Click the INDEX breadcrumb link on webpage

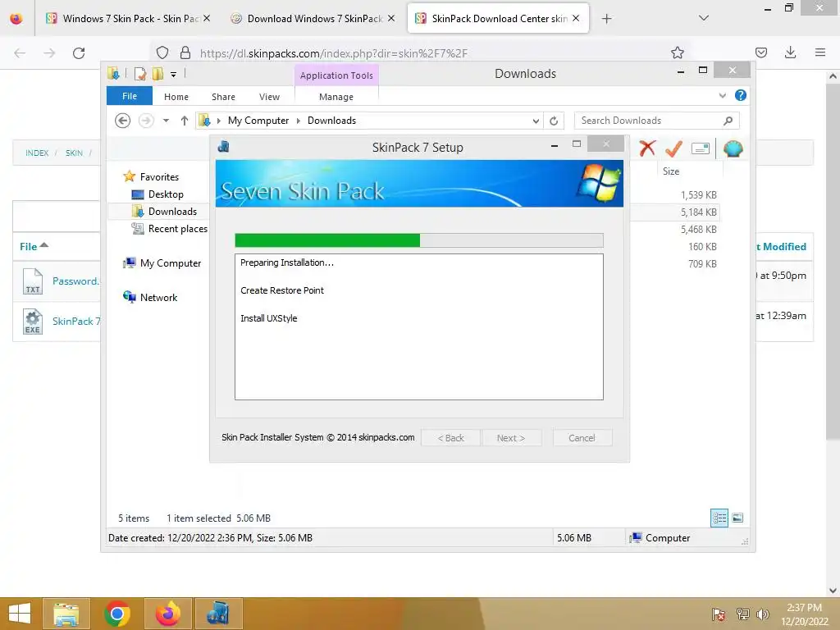[x=37, y=153]
